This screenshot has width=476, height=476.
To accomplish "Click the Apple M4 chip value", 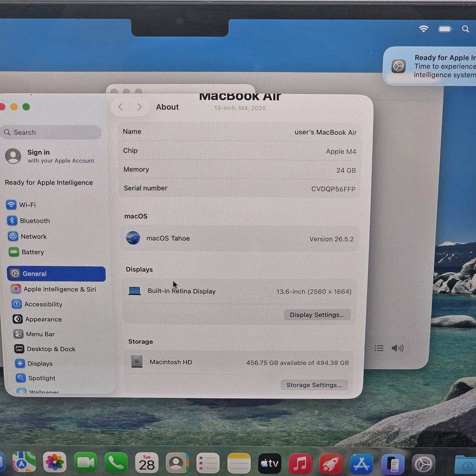I will [x=341, y=152].
